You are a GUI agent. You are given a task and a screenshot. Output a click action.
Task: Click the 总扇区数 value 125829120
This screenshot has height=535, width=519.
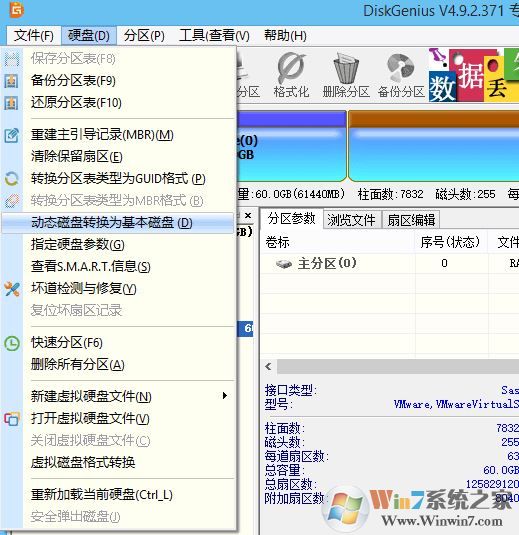point(492,485)
